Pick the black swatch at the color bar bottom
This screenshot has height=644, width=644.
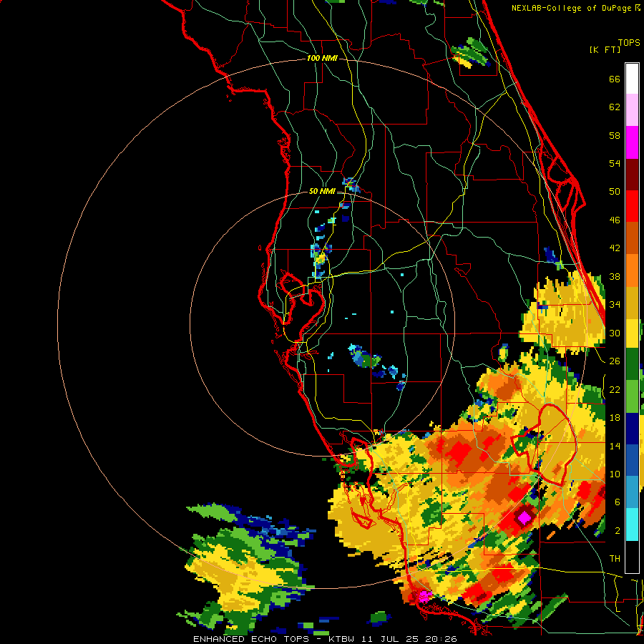coord(632,557)
